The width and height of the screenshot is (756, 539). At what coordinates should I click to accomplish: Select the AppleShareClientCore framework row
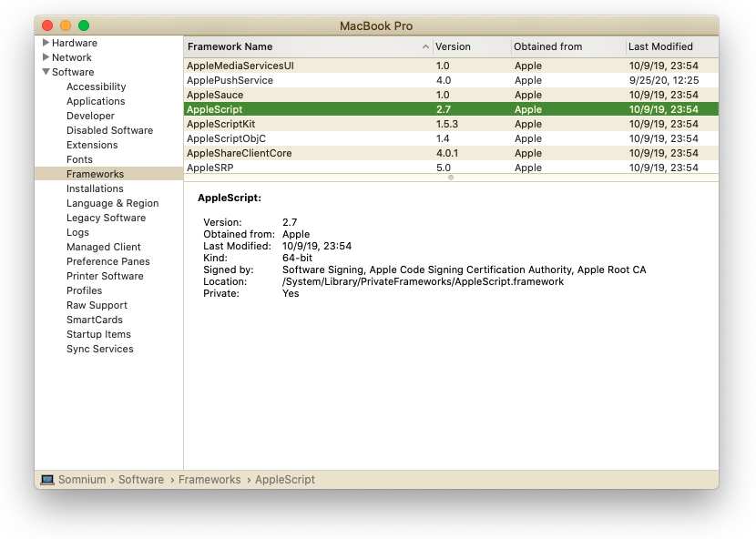(x=239, y=153)
